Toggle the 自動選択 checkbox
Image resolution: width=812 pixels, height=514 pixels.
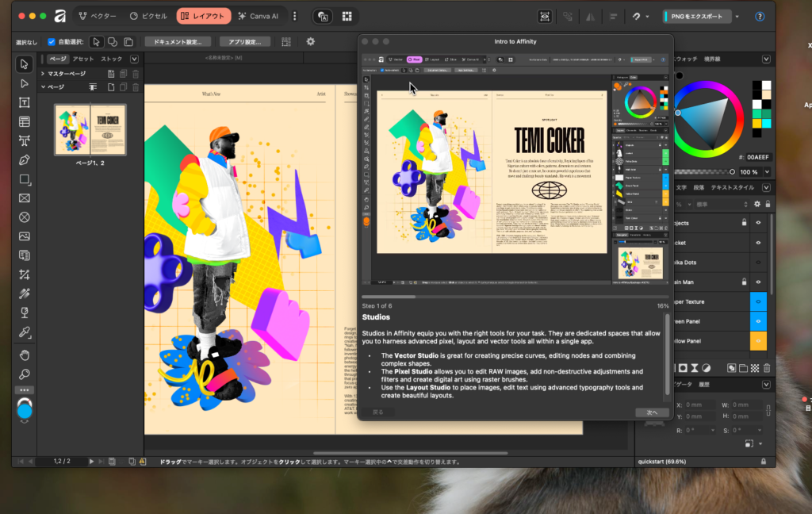(x=52, y=41)
